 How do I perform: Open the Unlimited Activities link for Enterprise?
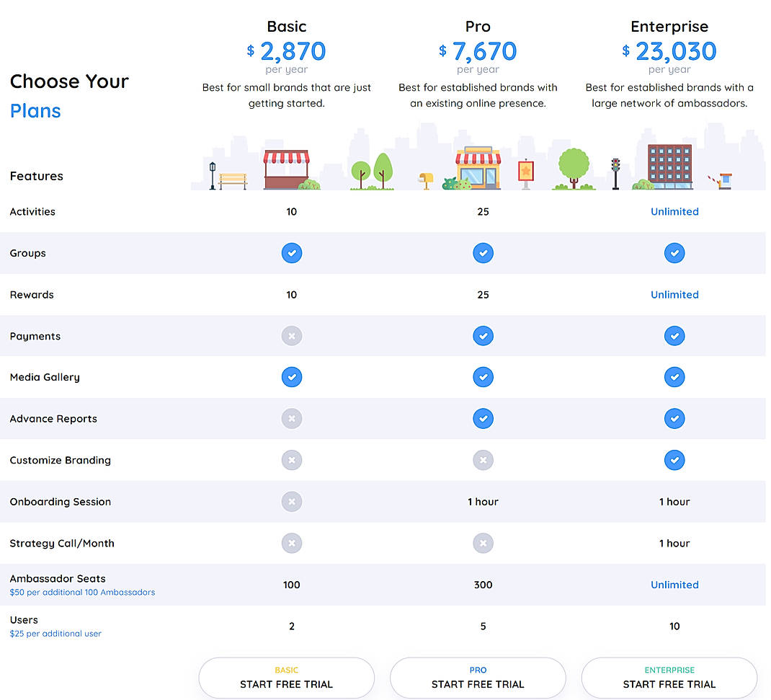674,211
